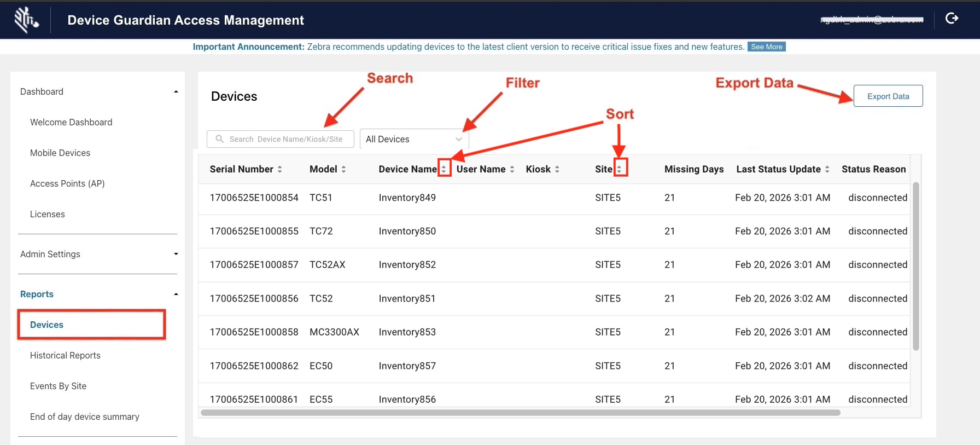Click the device search input field
The width and height of the screenshot is (980, 445).
click(285, 139)
